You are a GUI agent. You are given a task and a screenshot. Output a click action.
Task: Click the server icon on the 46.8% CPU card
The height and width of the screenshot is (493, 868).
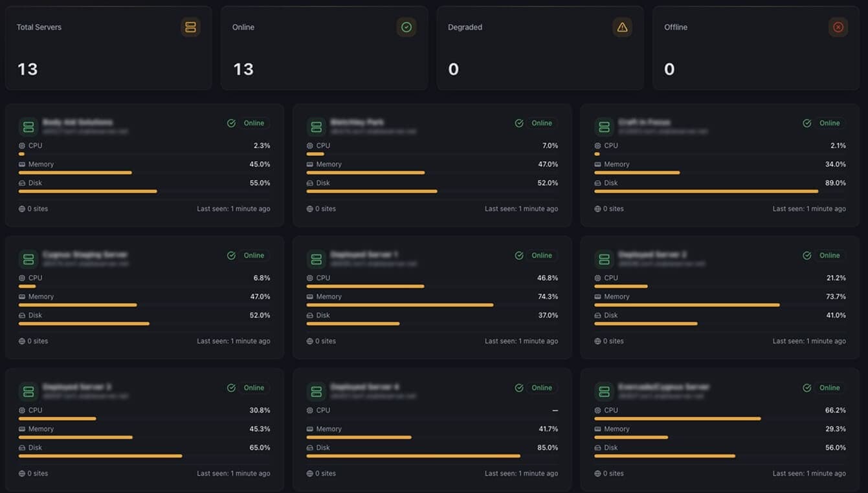point(316,259)
